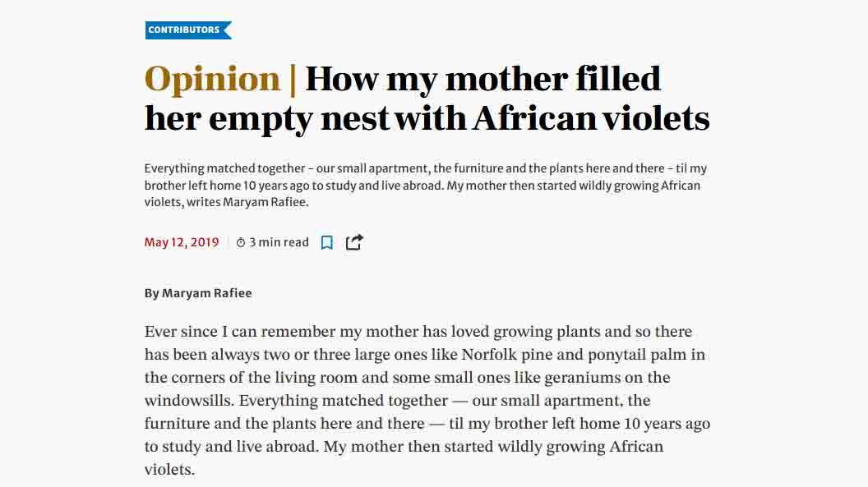Open the share arrow icon

click(x=354, y=242)
